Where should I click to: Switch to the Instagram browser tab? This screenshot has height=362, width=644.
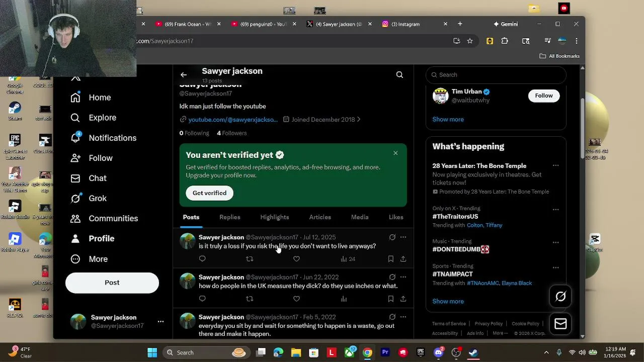click(x=415, y=24)
